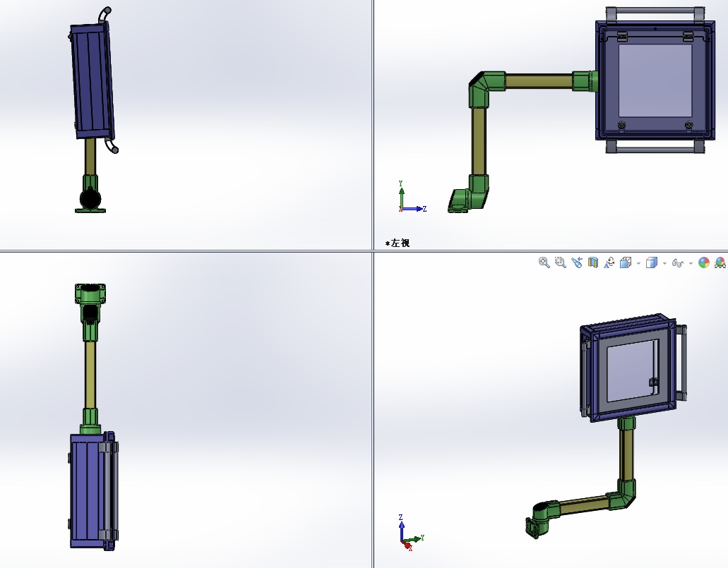Click the YZ triad in the left view

tap(412, 198)
